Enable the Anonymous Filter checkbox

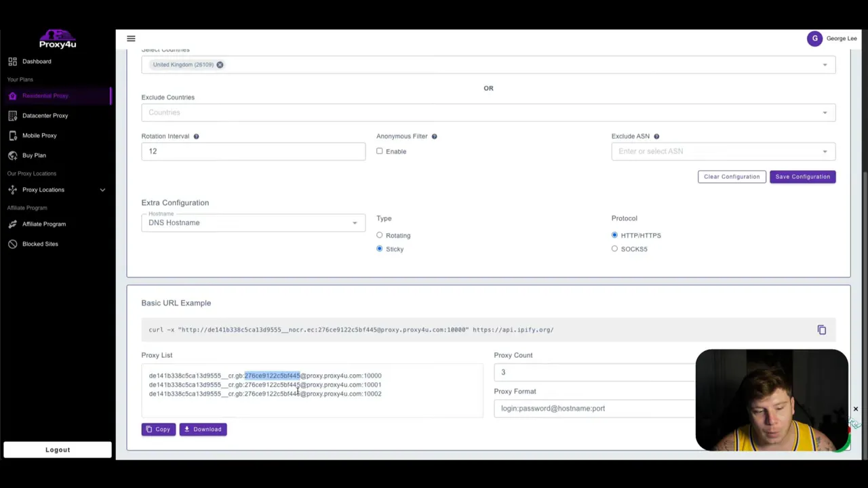[x=380, y=151]
